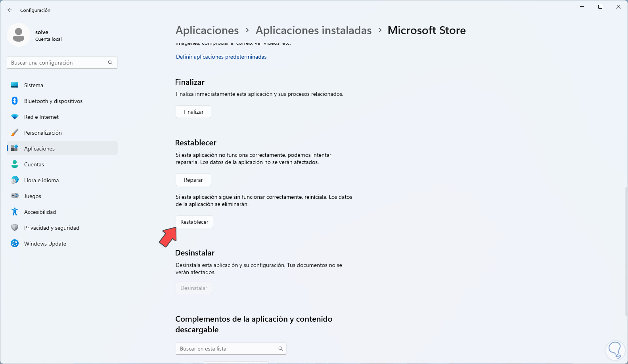Screen dimensions: 628x364
Task: Click the magnifier in the Buscar en esta lista box
Action: coord(281,349)
